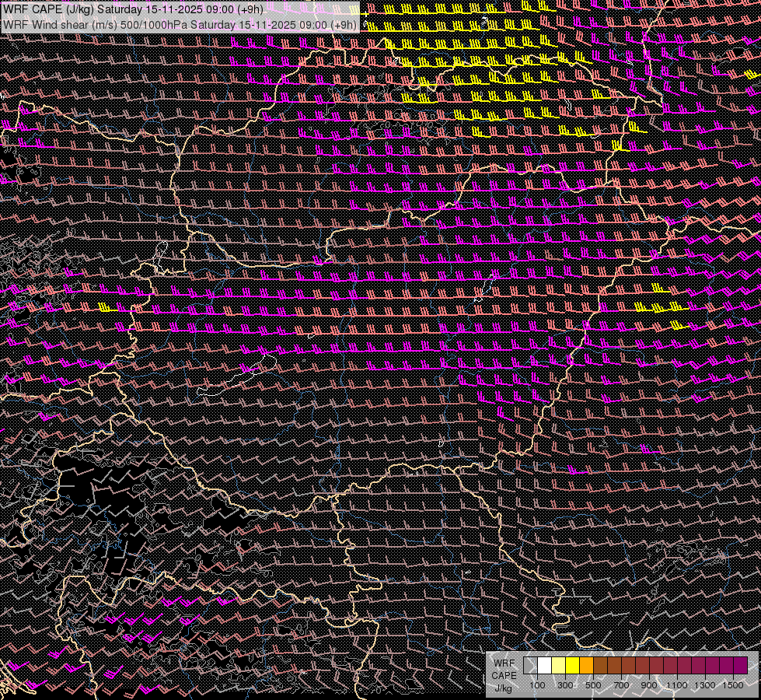Image resolution: width=761 pixels, height=700 pixels.
Task: Select the pale yellow swatch next to white
Action: pos(558,666)
